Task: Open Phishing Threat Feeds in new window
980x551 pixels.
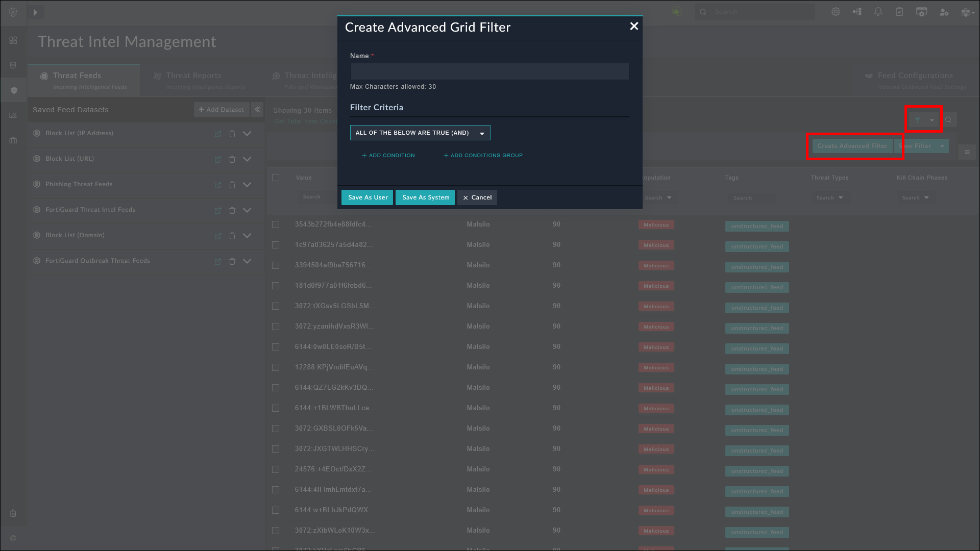Action: tap(218, 185)
